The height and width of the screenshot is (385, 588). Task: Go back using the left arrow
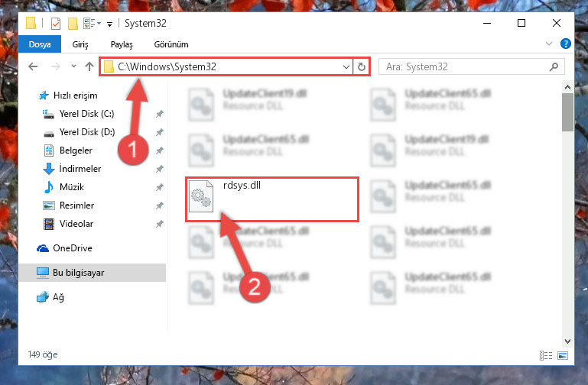click(33, 66)
